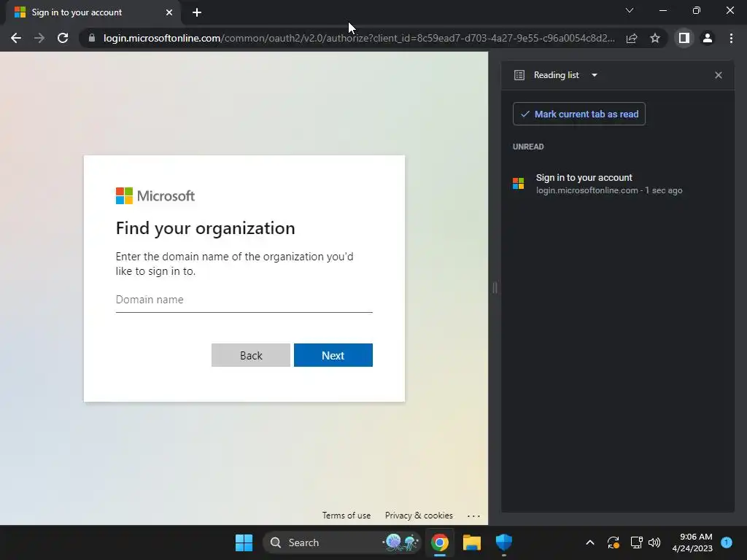747x560 pixels.
Task: Open the notification badge in the taskbar
Action: 727,542
